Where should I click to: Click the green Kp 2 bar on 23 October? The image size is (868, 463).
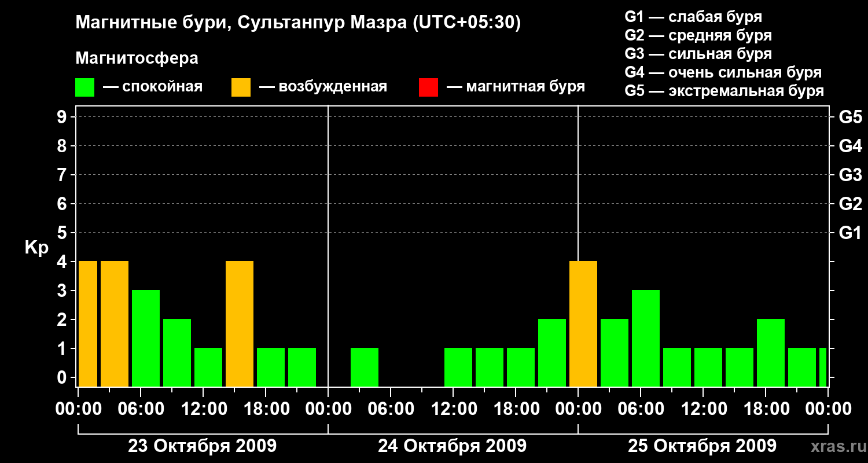[177, 352]
